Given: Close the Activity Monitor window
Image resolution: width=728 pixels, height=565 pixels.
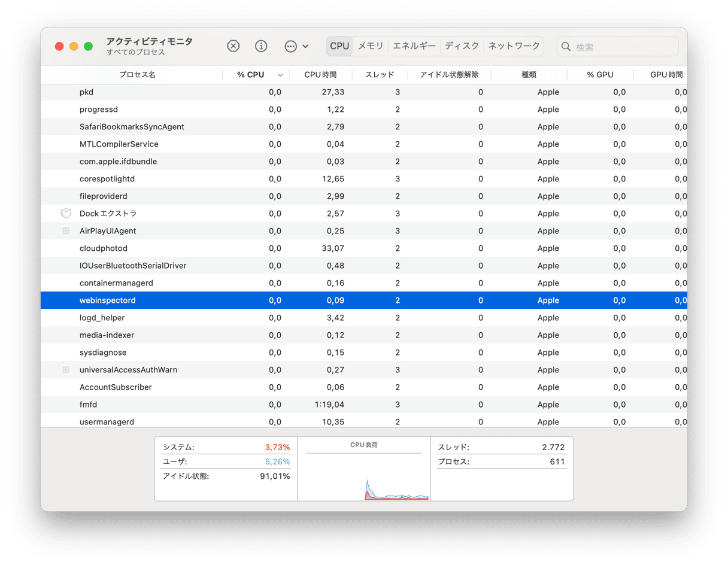Looking at the screenshot, I should [x=59, y=47].
